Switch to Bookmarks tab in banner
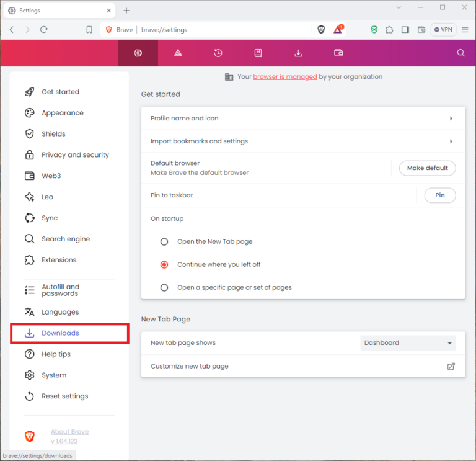The height and width of the screenshot is (461, 476). tap(258, 53)
